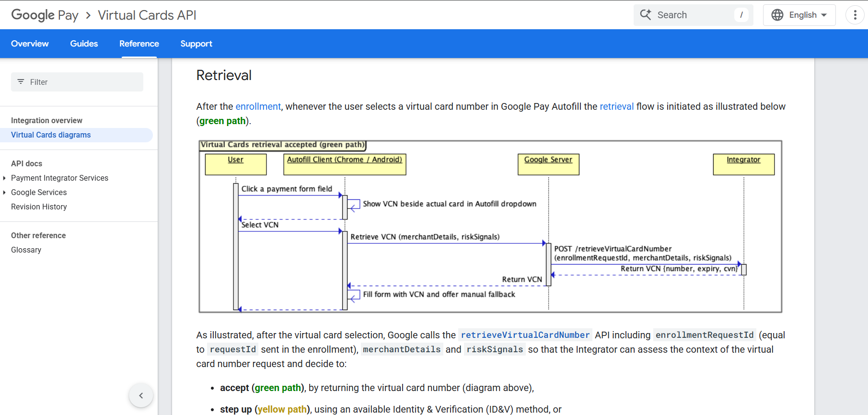
Task: Open Revision History in sidebar
Action: point(39,207)
